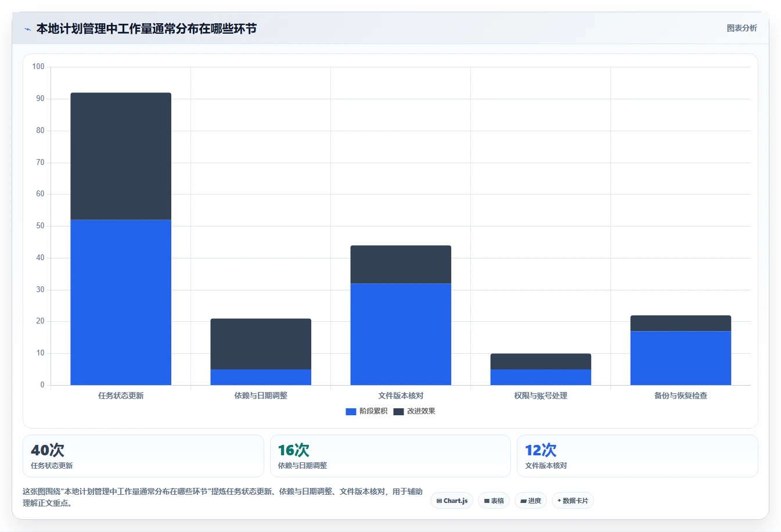Click the dark segment of 备份与恢复检查 bar
781x532 pixels.
(681, 323)
